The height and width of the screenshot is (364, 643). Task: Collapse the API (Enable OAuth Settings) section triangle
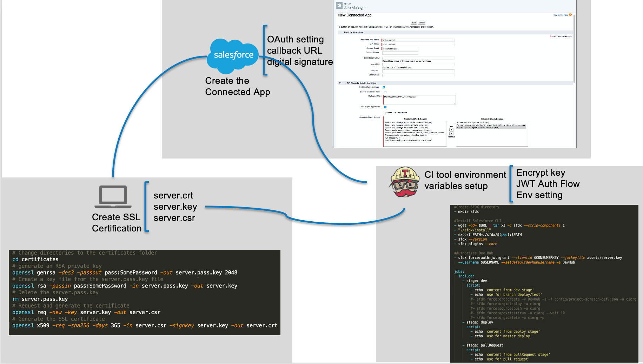pyautogui.click(x=340, y=83)
